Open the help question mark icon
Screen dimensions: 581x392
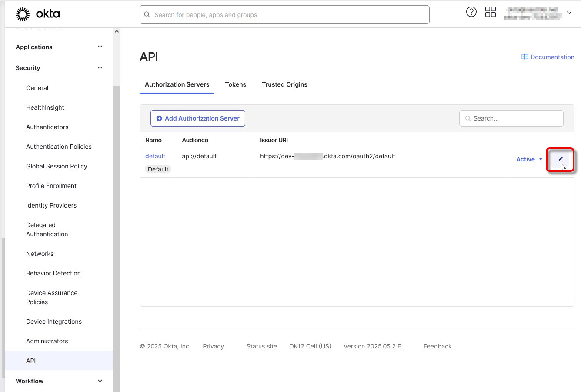click(471, 12)
